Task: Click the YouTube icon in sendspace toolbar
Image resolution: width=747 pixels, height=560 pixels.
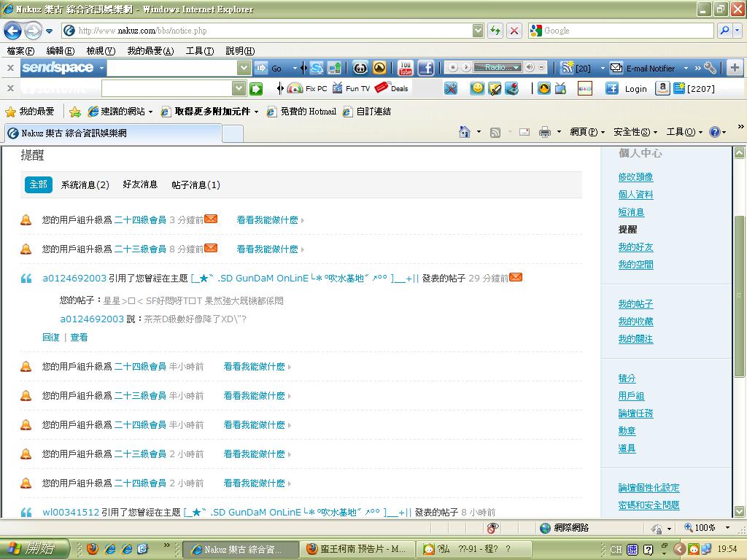Action: (x=406, y=68)
